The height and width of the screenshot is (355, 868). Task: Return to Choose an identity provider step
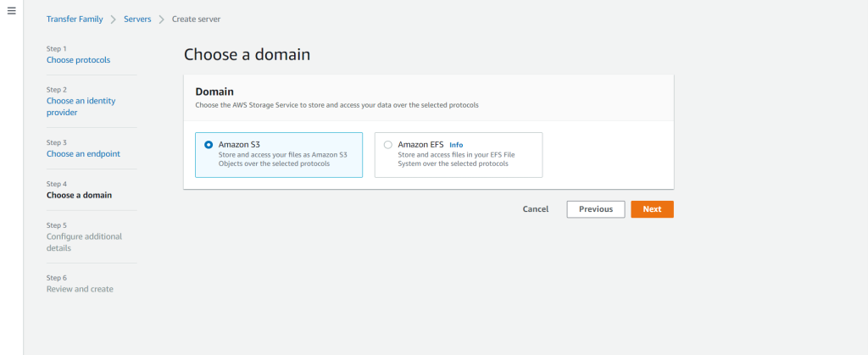coord(81,107)
